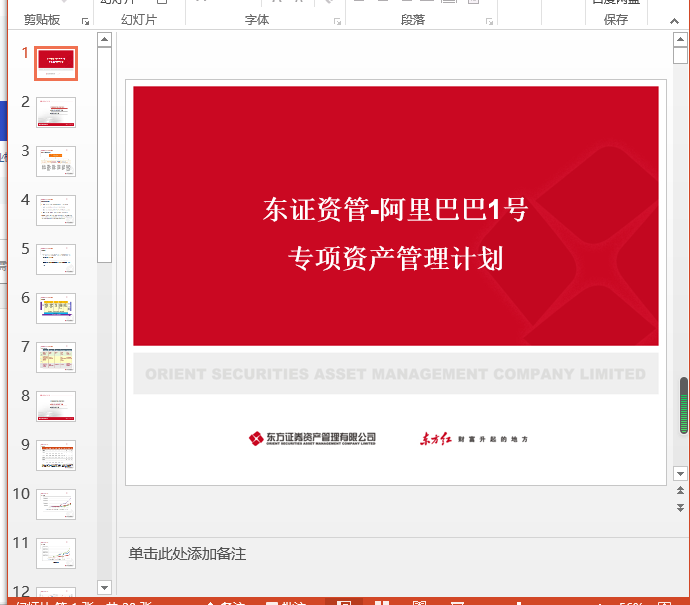Select slide 1 thumbnail
This screenshot has height=605, width=690.
pos(56,63)
